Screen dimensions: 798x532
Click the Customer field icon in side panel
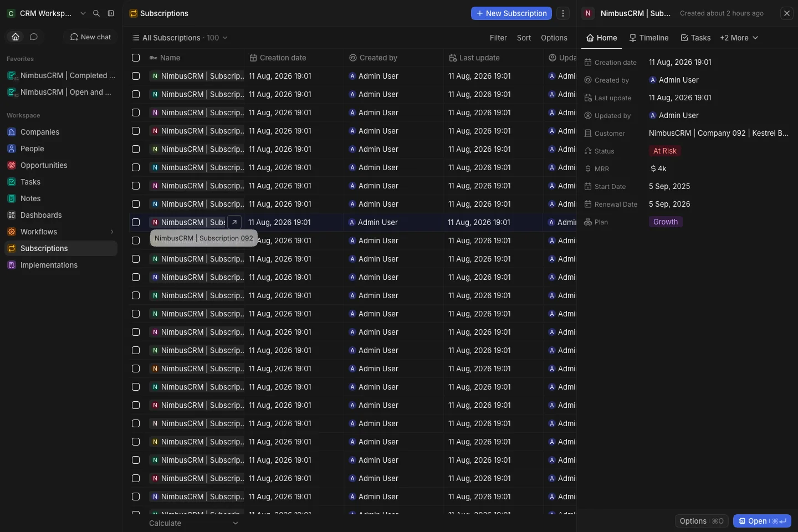pyautogui.click(x=588, y=133)
